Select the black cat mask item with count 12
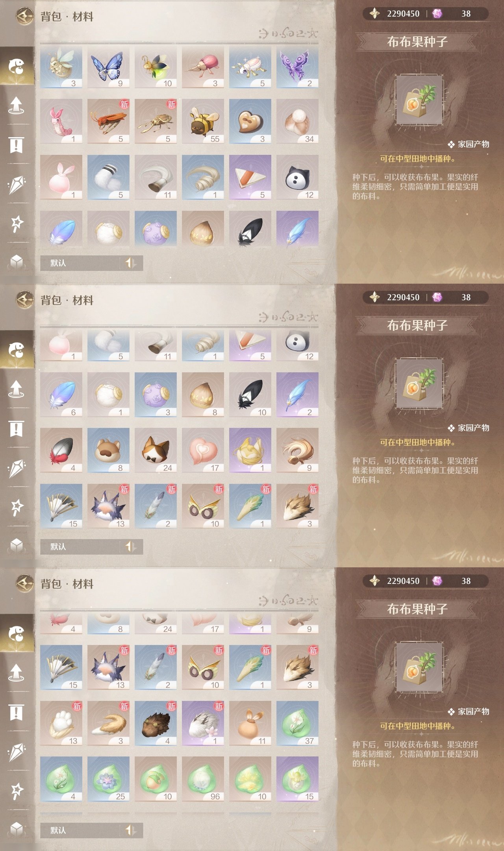This screenshot has width=504, height=851. coord(297,177)
